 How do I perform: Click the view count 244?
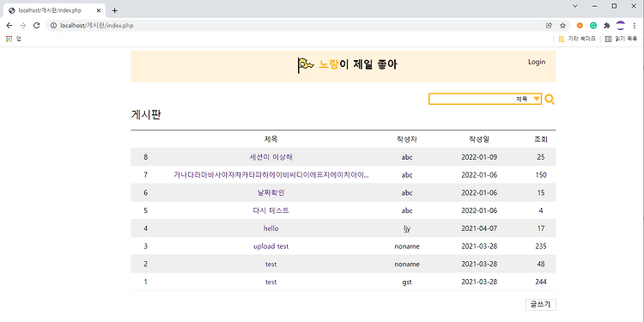click(541, 283)
